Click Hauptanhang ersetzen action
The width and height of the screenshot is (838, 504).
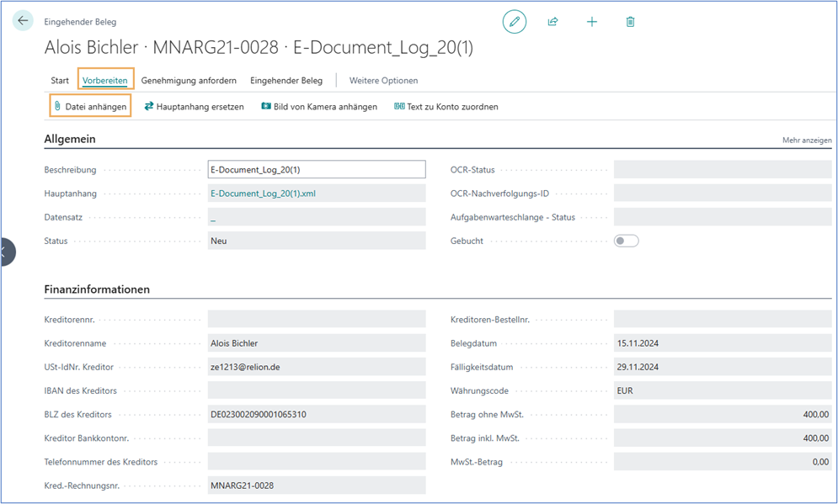tap(194, 107)
